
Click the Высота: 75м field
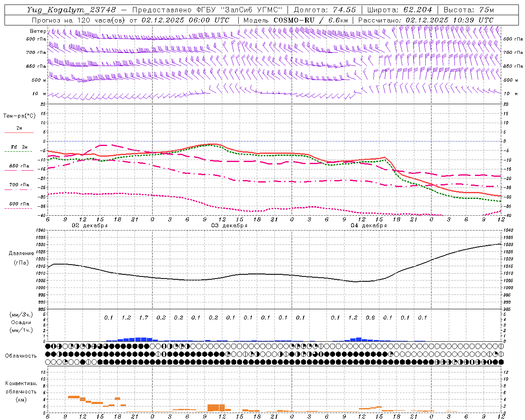pyautogui.click(x=468, y=10)
